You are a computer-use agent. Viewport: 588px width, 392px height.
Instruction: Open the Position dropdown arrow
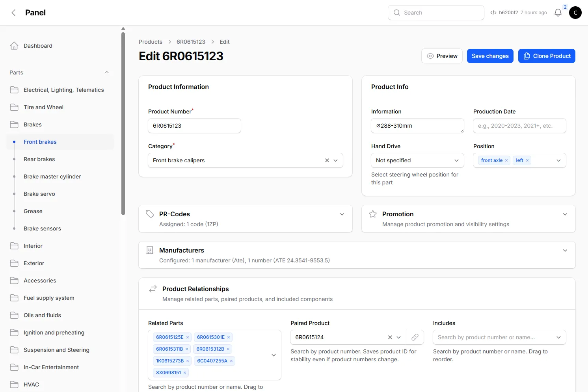pos(558,160)
